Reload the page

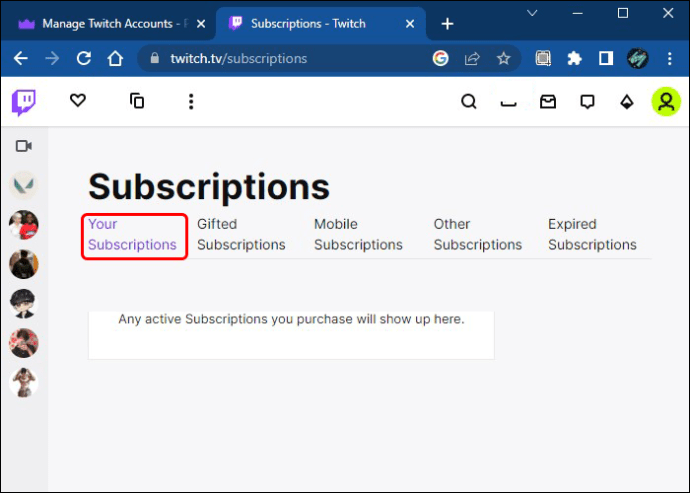pyautogui.click(x=84, y=58)
